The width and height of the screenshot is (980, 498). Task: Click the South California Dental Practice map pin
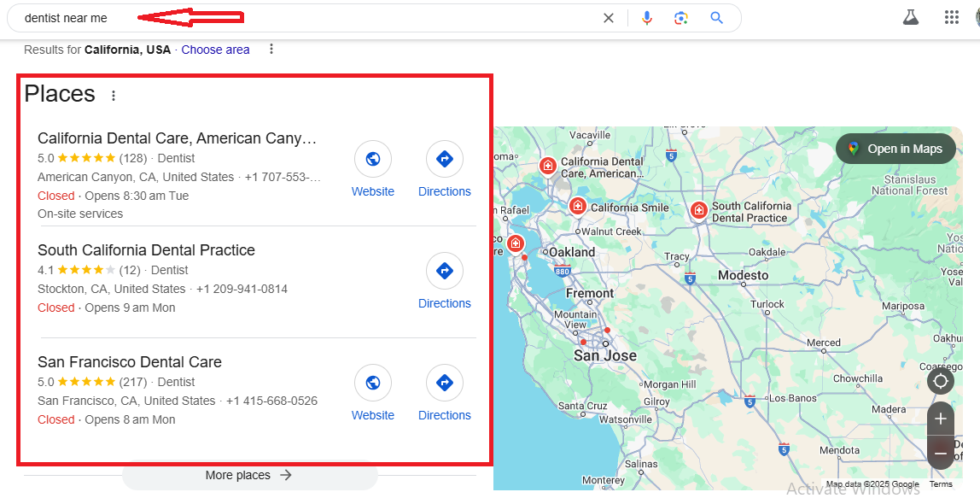point(698,210)
